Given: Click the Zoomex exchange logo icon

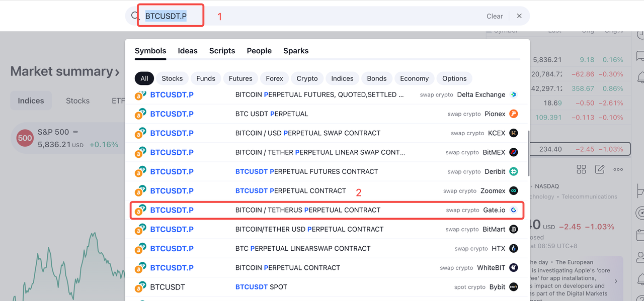Looking at the screenshot, I should tap(513, 191).
